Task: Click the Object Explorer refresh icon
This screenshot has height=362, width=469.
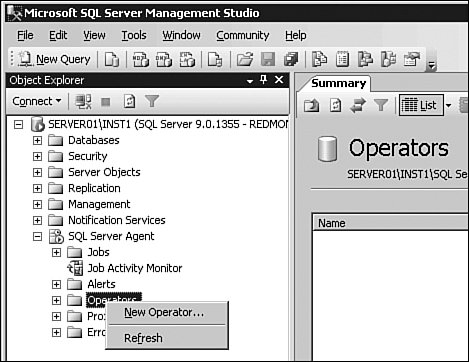Action: [129, 101]
